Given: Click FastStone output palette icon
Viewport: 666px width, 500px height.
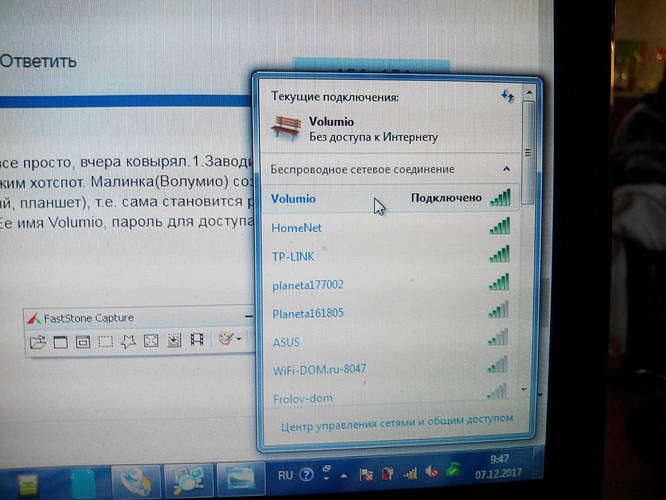Looking at the screenshot, I should click(x=226, y=339).
